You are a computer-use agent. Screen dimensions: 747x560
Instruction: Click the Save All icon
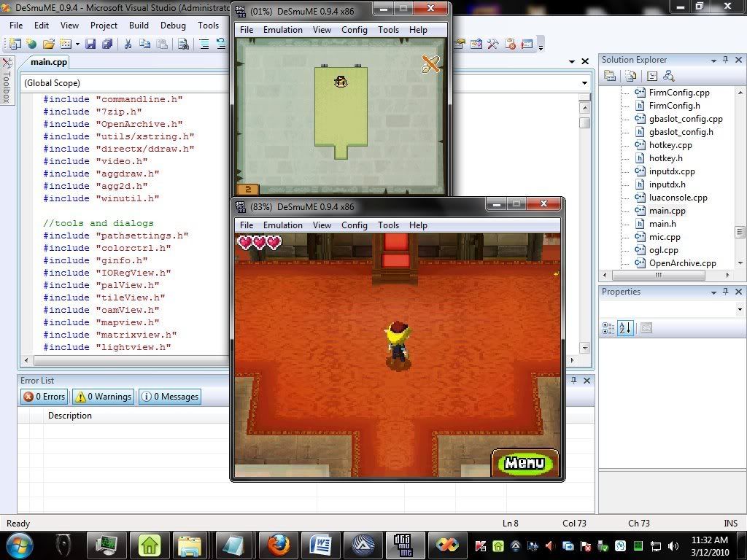pos(107,44)
